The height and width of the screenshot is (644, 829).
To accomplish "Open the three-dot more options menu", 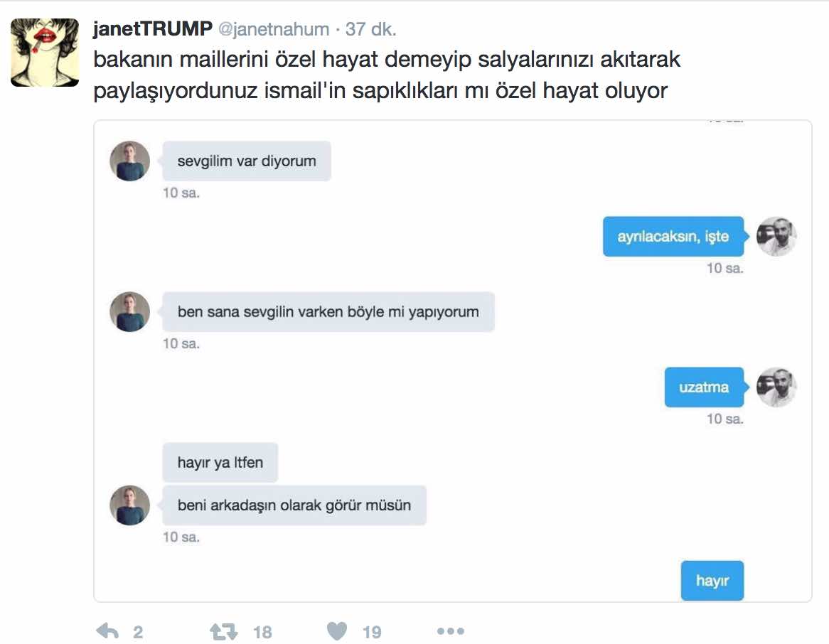I will (x=451, y=630).
